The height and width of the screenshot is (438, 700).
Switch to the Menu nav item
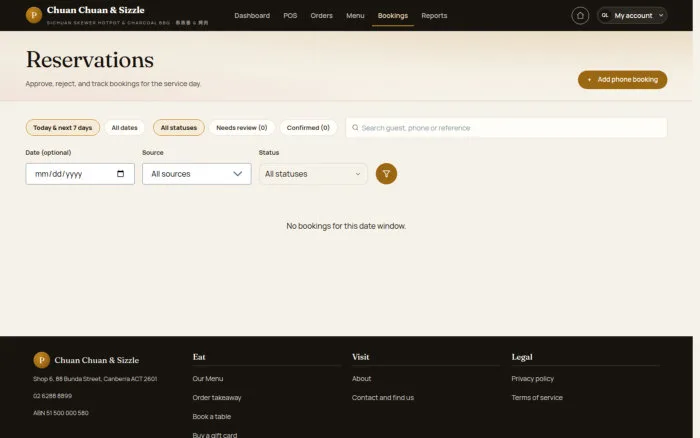click(x=355, y=16)
